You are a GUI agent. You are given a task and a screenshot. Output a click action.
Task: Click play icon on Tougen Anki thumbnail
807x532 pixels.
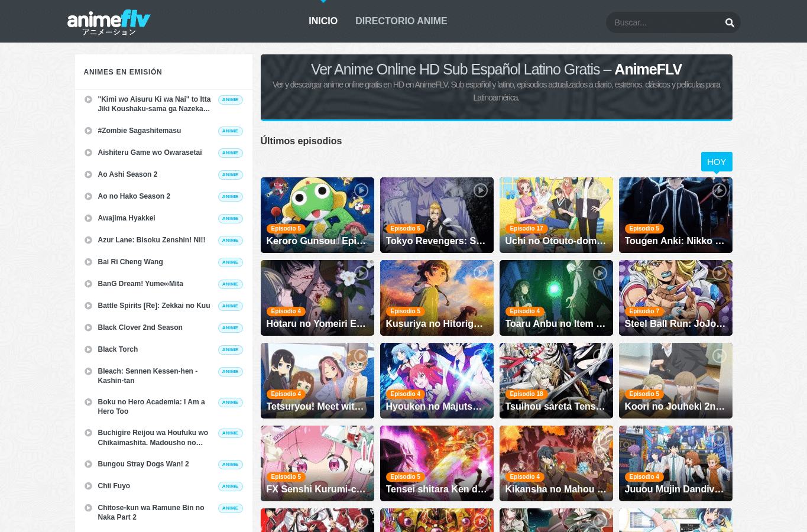pyautogui.click(x=720, y=190)
